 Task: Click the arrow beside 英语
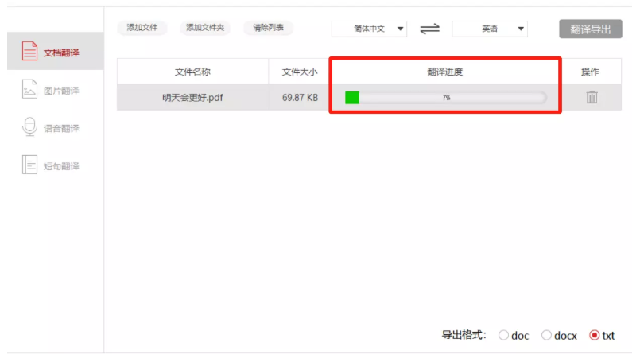click(521, 29)
